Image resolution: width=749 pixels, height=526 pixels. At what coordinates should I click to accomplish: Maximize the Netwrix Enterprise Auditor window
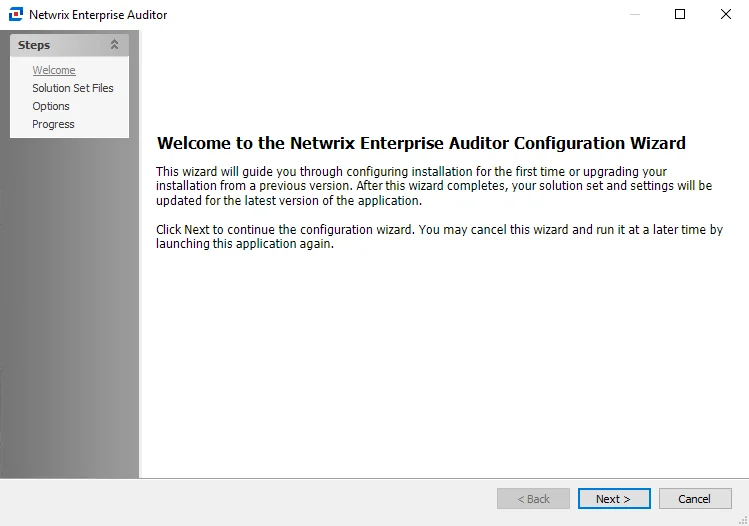680,14
